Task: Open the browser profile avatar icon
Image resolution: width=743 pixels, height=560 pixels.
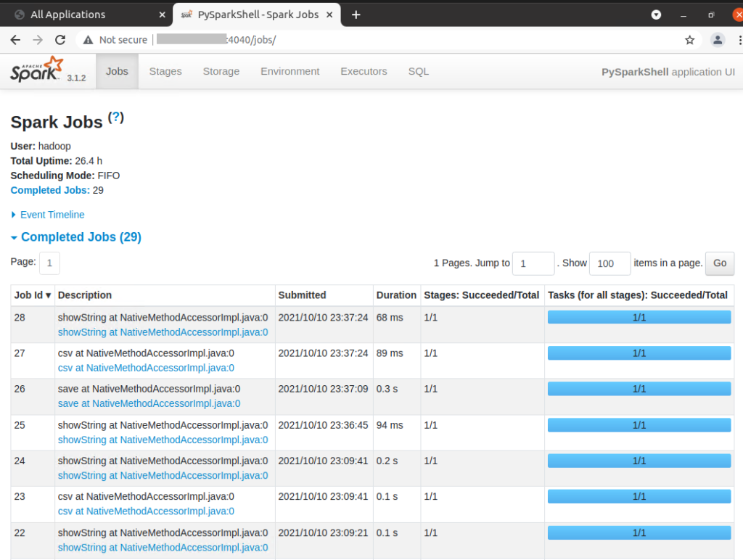Action: pyautogui.click(x=717, y=40)
